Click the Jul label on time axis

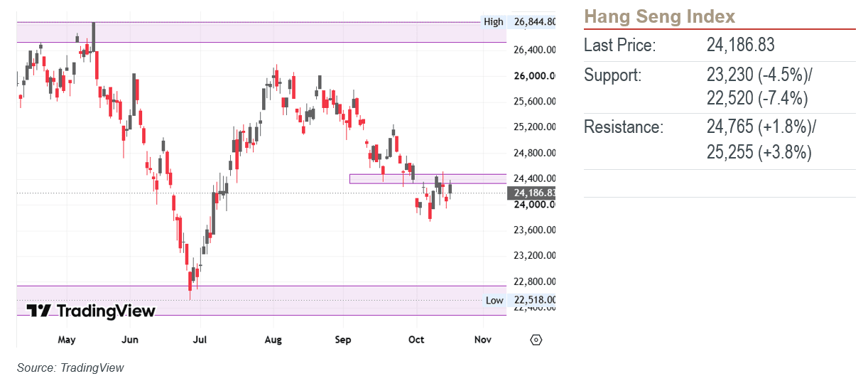(200, 340)
